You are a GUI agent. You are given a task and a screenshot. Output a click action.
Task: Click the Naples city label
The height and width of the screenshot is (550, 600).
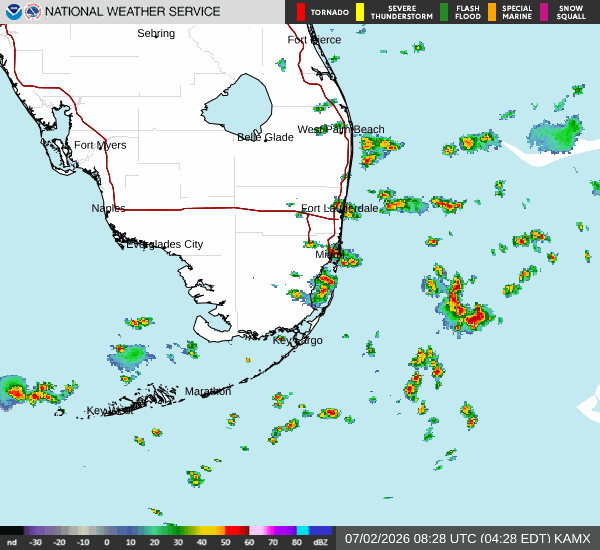click(x=108, y=208)
